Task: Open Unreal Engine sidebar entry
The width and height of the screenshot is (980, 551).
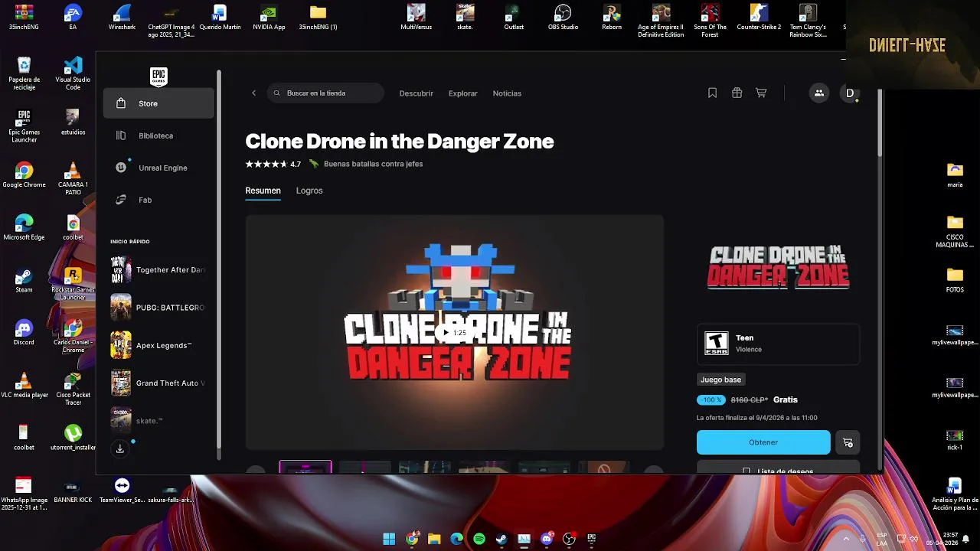Action: click(x=158, y=168)
